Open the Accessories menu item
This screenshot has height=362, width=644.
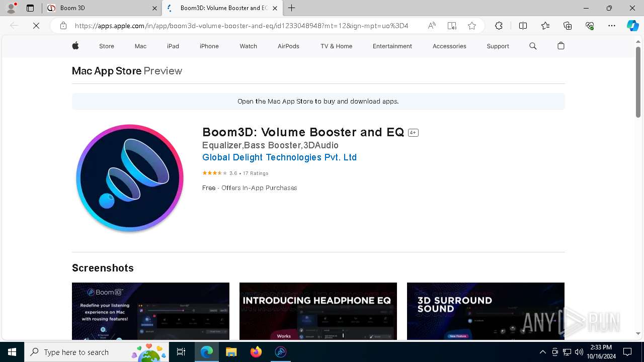click(449, 46)
